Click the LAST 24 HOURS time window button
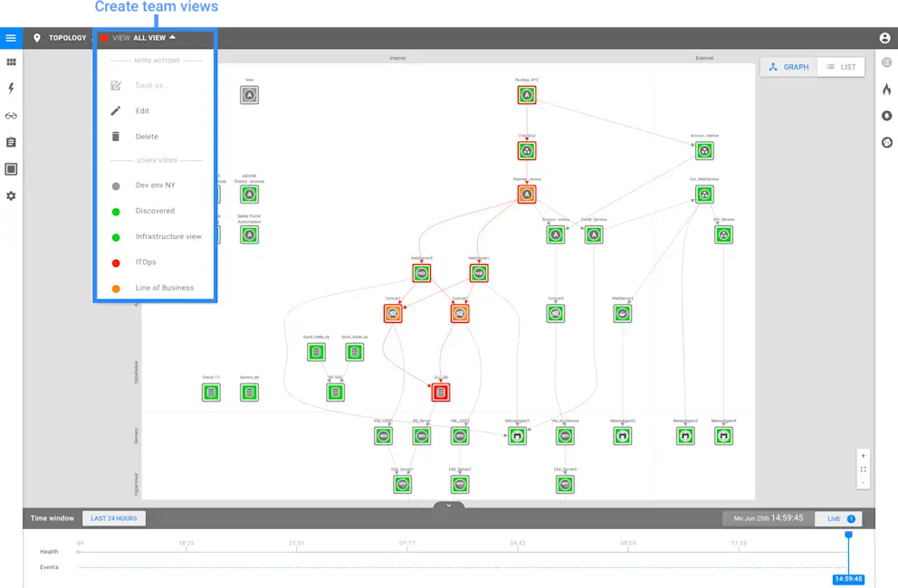The image size is (898, 588). [x=113, y=517]
